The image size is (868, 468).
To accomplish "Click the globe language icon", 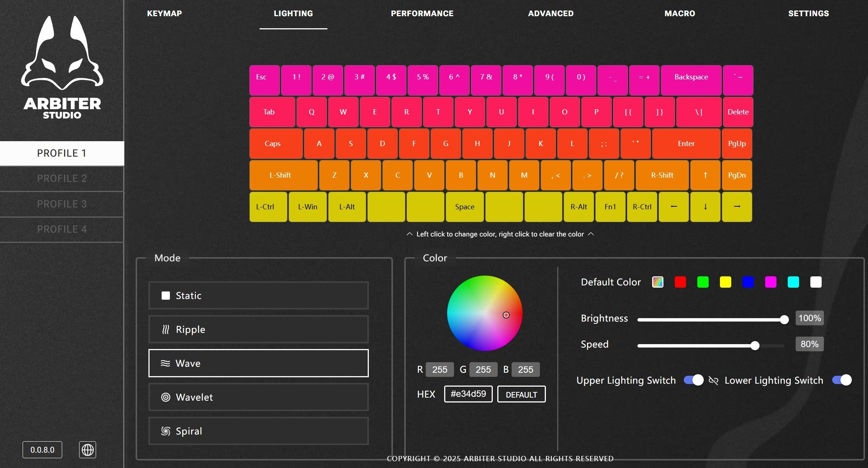I will [x=87, y=450].
